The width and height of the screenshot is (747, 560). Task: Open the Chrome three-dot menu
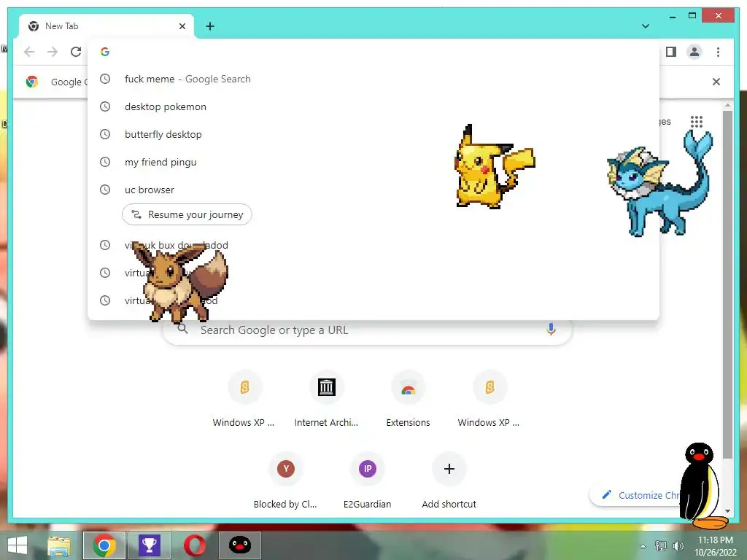click(718, 52)
